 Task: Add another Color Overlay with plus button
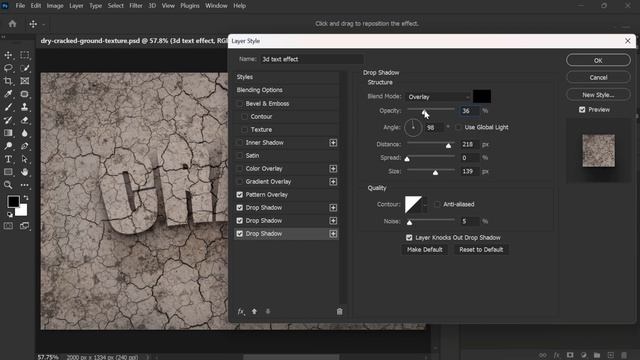pos(333,169)
